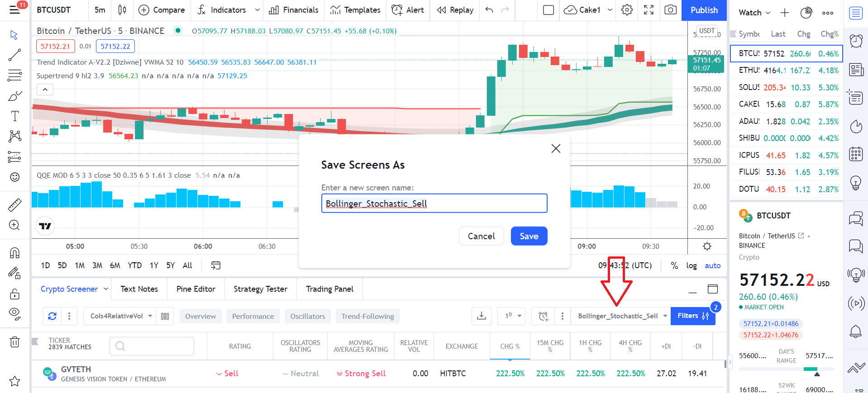
Task: Toggle magnet mode for drawings
Action: (x=14, y=253)
